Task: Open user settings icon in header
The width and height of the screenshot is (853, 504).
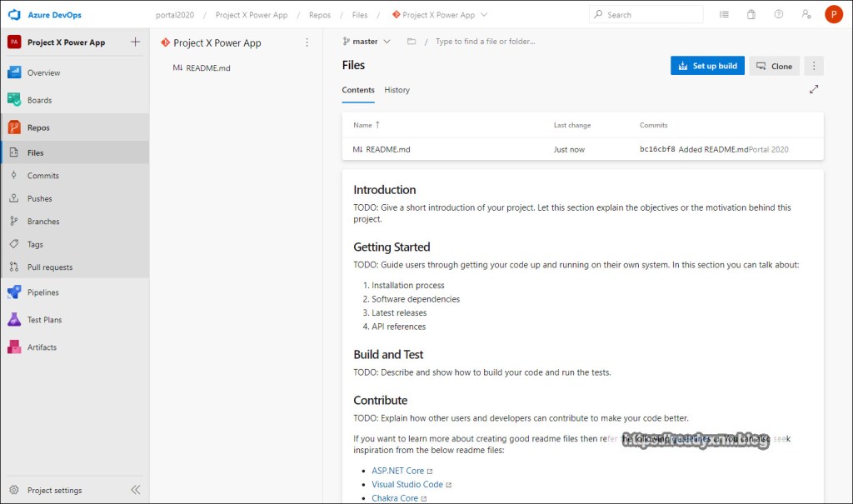Action: click(x=806, y=15)
